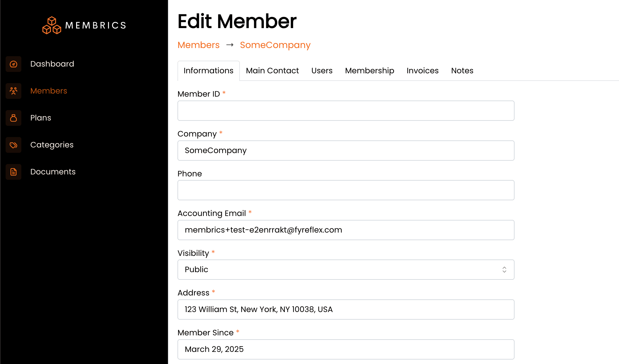Click the Visibility dropdown chevron arrows
Image resolution: width=619 pixels, height=364 pixels.
(504, 270)
